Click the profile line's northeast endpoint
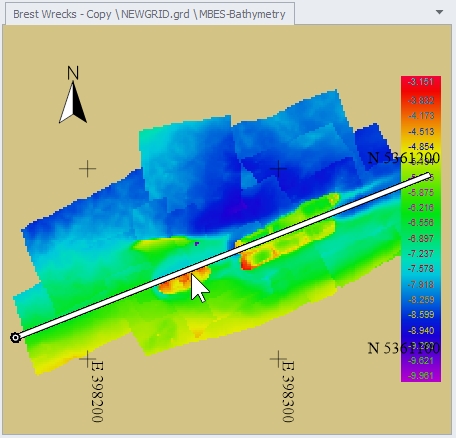Screen dimensions: 456x438 click(428, 176)
